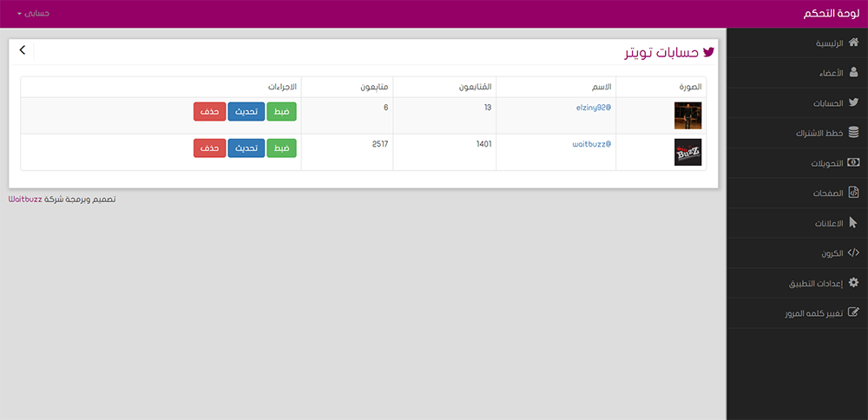
Task: Click the Twitter bird icon in page heading
Action: tap(708, 52)
